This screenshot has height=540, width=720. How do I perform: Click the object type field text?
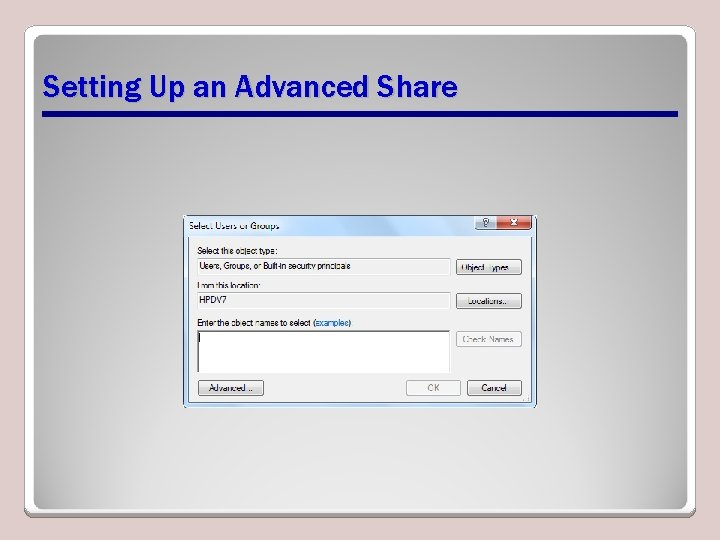(275, 266)
